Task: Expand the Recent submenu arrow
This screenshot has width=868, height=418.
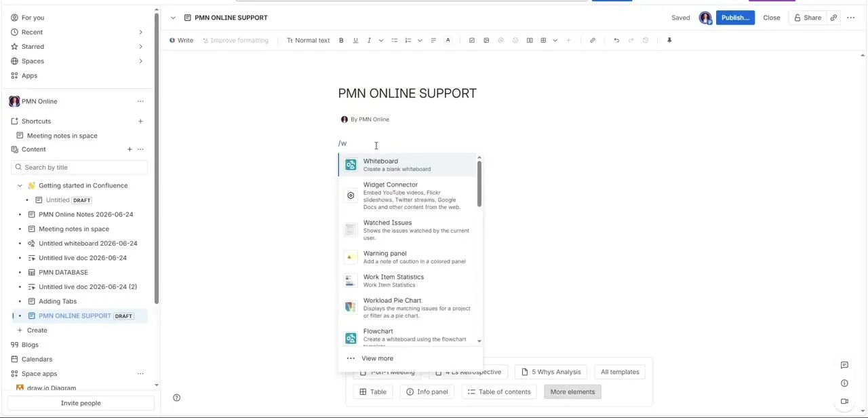Action: 140,32
